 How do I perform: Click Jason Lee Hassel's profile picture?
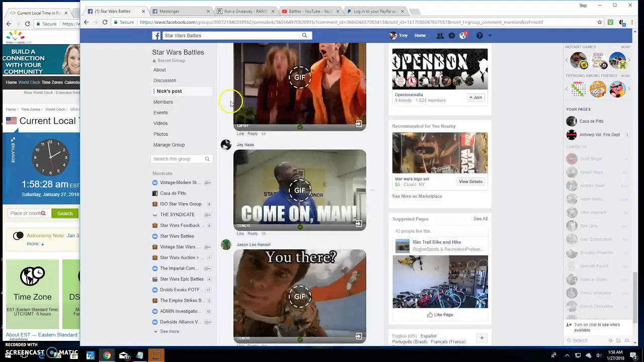point(226,245)
